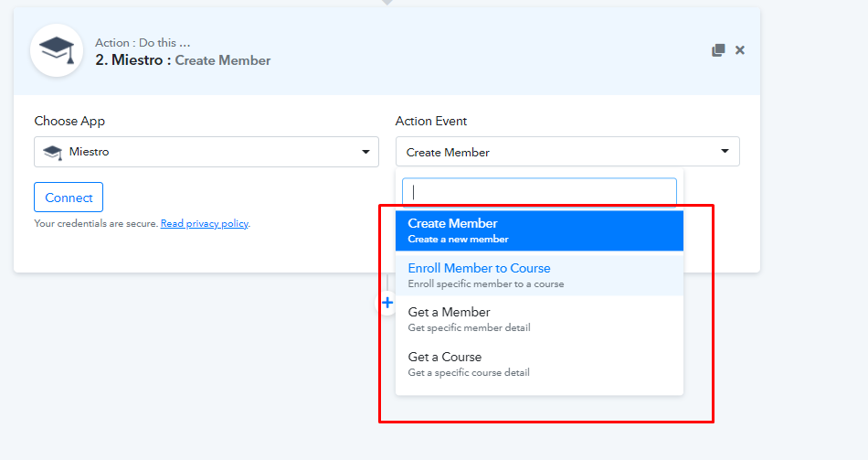
Task: Click small Miestro icon inside Choose App field
Action: [53, 152]
